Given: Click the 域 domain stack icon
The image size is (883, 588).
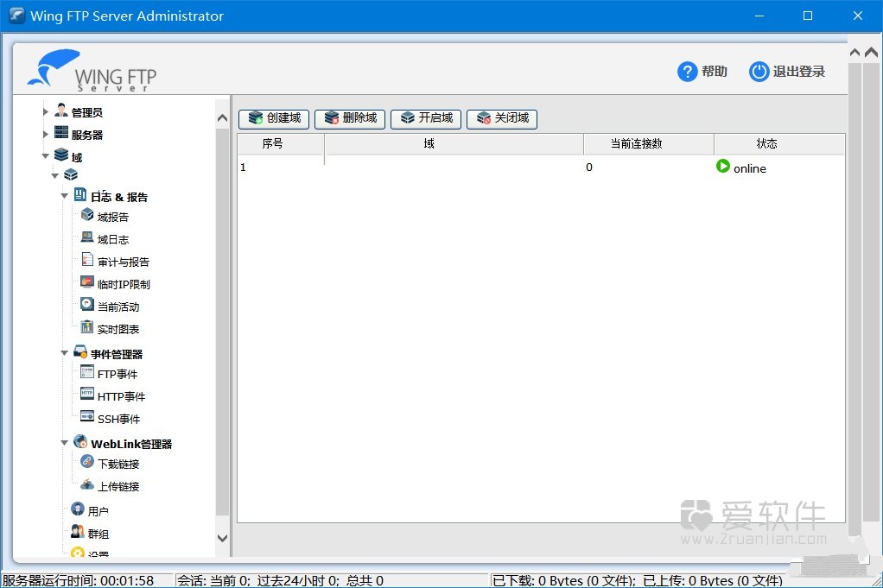Looking at the screenshot, I should [60, 155].
